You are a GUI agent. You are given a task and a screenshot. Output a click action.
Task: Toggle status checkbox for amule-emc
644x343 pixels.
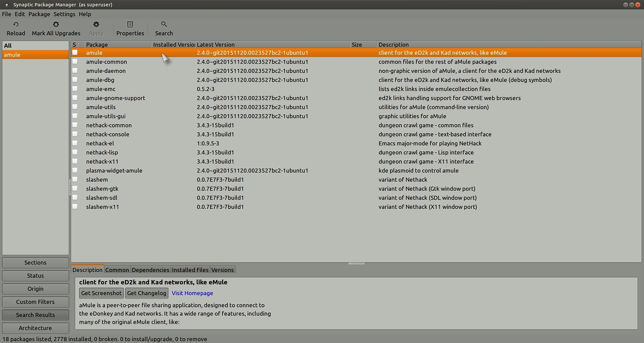coord(75,89)
